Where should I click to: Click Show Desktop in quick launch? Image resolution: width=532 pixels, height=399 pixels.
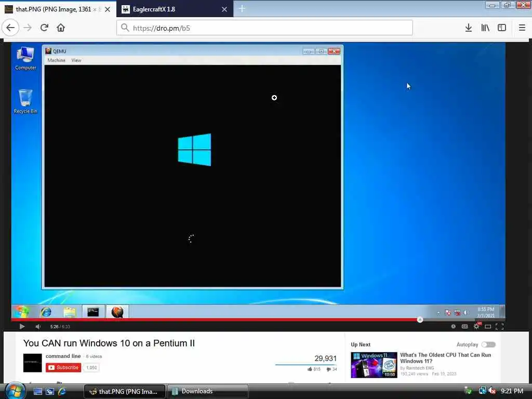point(37,392)
